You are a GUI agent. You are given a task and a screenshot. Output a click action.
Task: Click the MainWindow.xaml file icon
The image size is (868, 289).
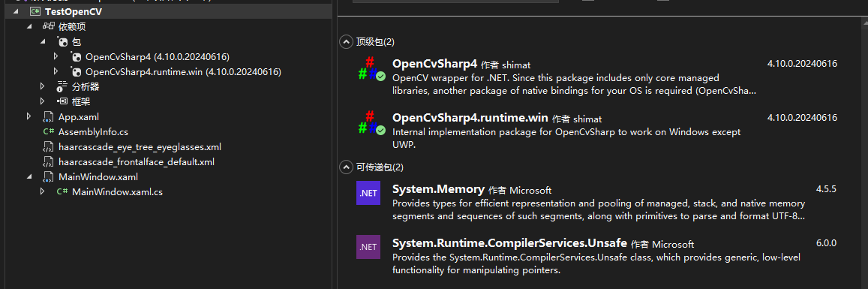[49, 177]
